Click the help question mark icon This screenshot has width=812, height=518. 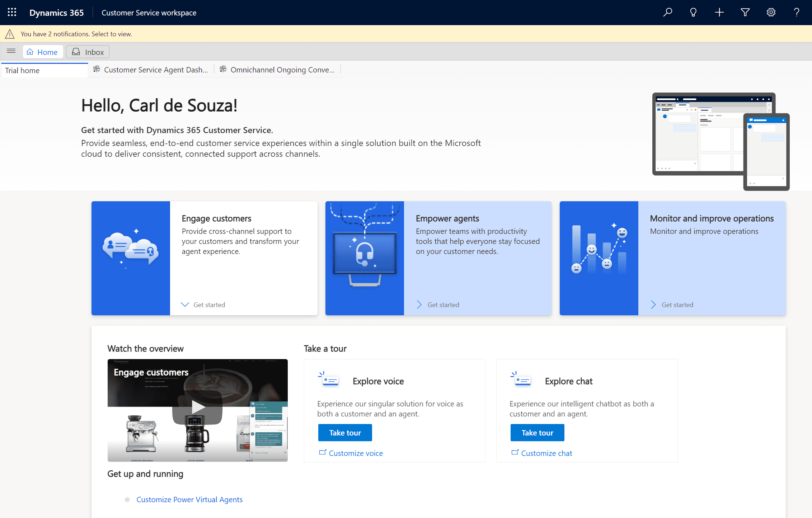pos(797,13)
